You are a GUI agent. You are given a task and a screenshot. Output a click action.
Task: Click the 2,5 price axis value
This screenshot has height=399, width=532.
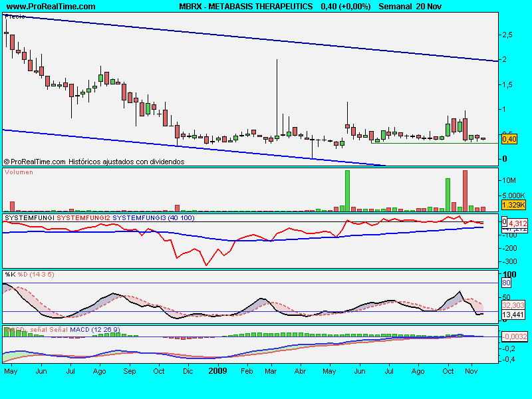(507, 35)
